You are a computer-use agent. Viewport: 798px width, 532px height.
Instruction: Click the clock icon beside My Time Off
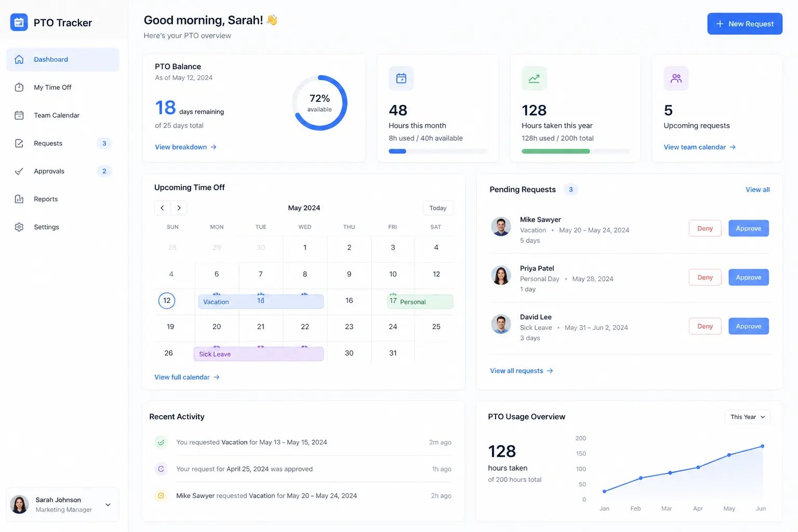(x=19, y=87)
